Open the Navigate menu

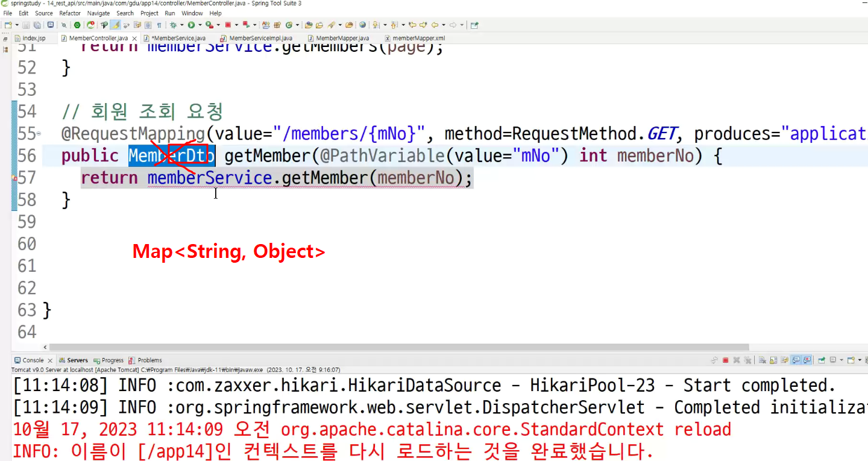(x=99, y=13)
